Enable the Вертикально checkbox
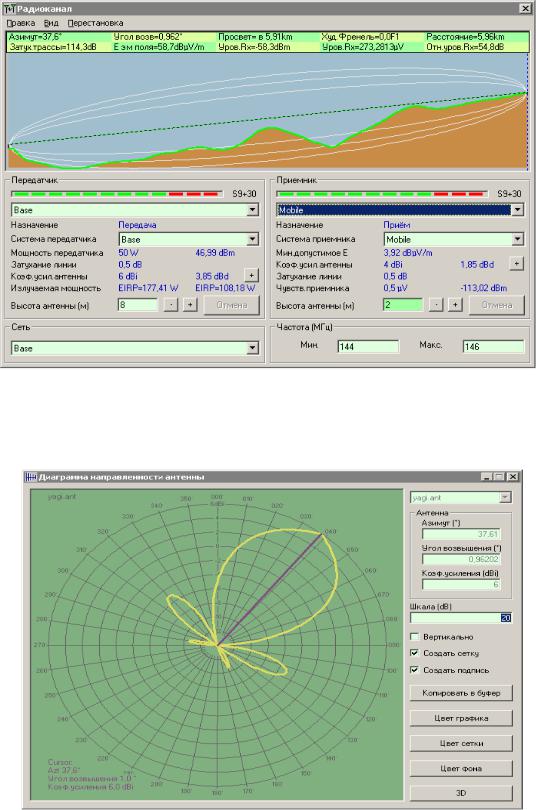 [415, 636]
